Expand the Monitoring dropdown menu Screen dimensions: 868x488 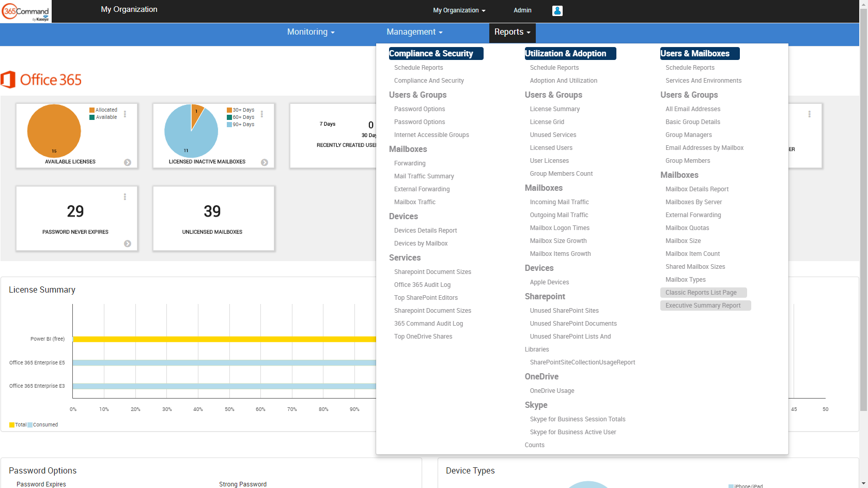pyautogui.click(x=311, y=32)
